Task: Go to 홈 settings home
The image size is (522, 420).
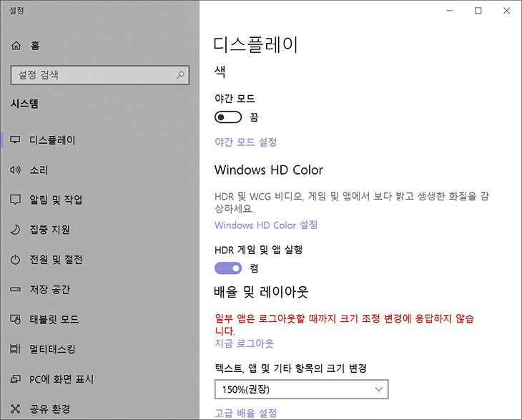Action: coord(35,45)
